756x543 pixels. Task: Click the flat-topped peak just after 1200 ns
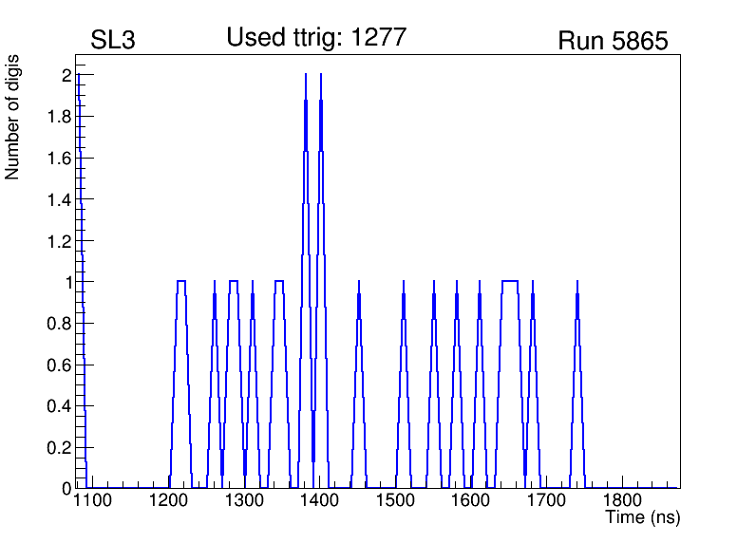[181, 281]
